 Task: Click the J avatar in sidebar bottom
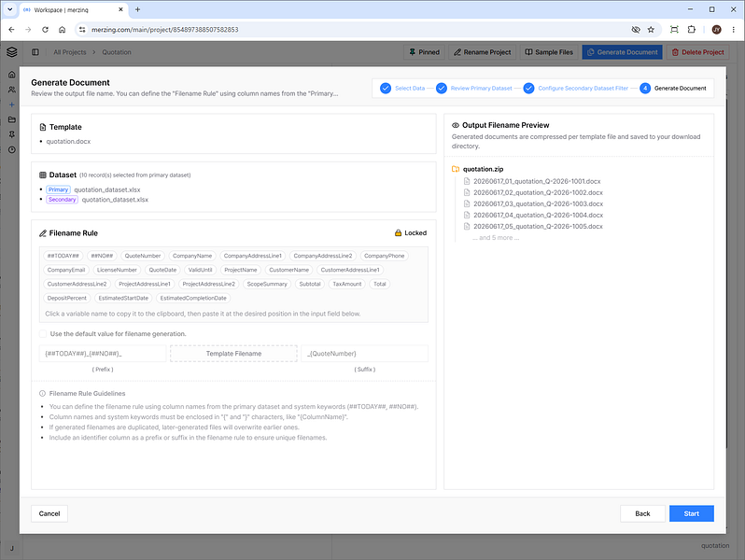(x=12, y=548)
